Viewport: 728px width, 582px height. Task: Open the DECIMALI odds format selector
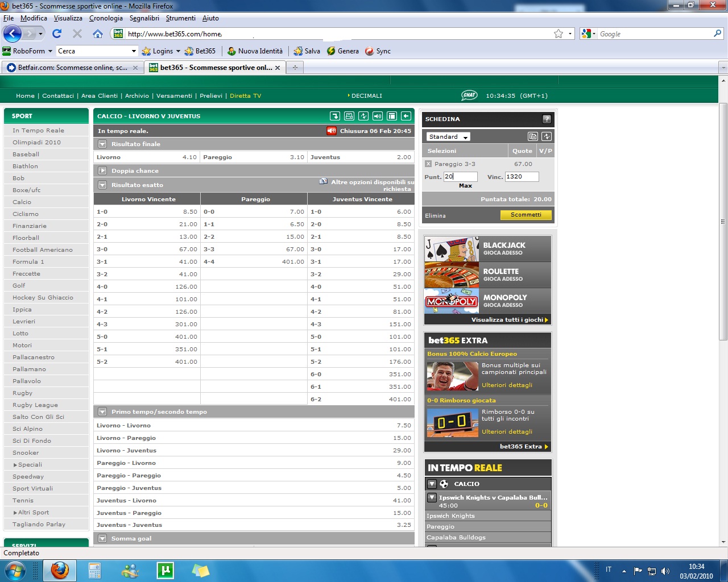click(365, 95)
